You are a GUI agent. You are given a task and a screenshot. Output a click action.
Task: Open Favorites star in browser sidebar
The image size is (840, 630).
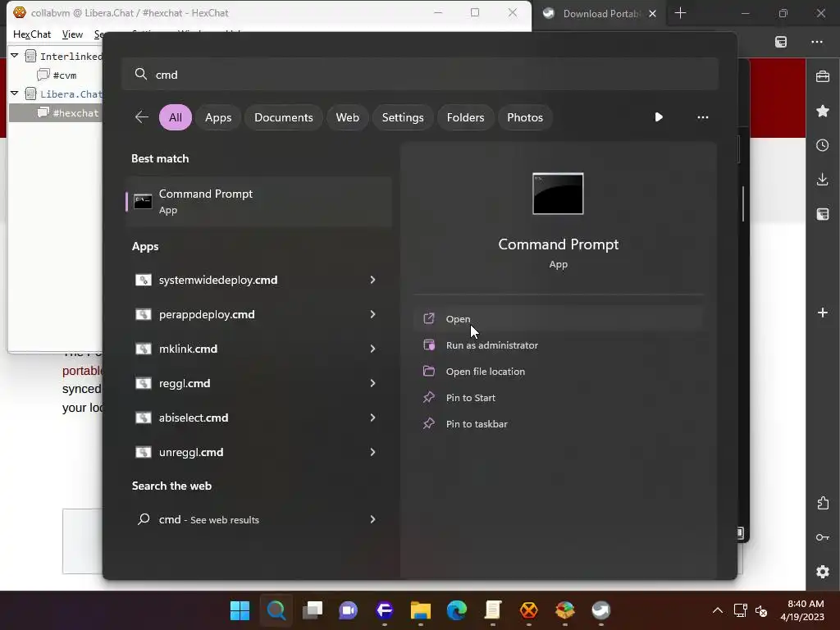point(822,111)
